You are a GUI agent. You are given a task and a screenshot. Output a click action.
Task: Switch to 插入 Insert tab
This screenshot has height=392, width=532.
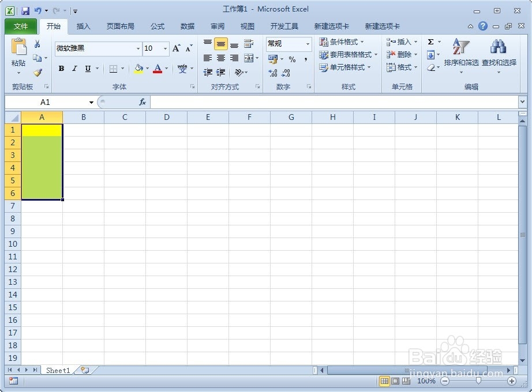[84, 27]
